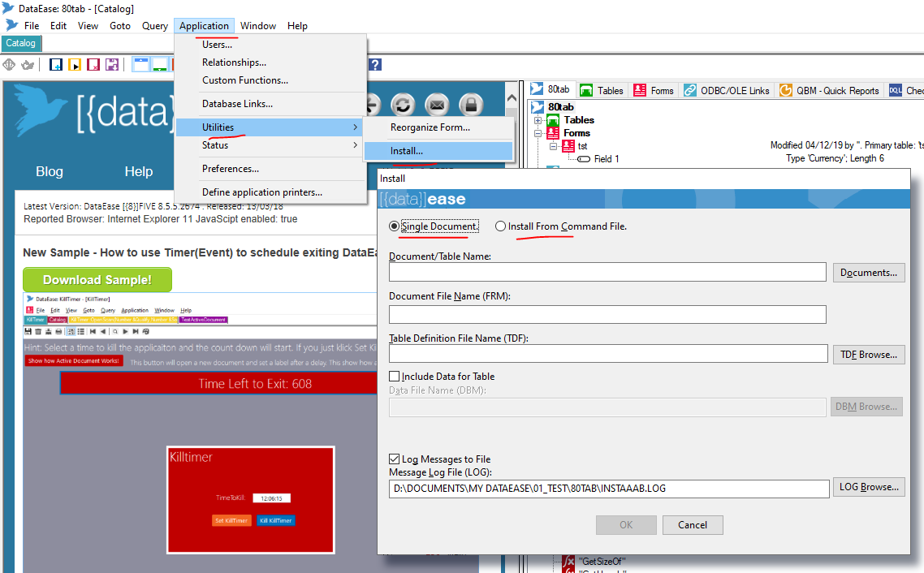Open the Application menu
This screenshot has width=924, height=573.
click(204, 26)
